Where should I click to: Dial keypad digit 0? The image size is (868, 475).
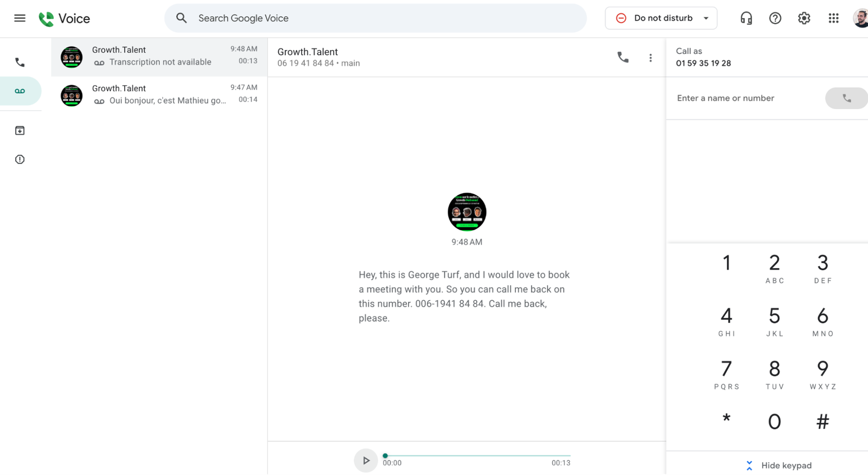pyautogui.click(x=775, y=422)
